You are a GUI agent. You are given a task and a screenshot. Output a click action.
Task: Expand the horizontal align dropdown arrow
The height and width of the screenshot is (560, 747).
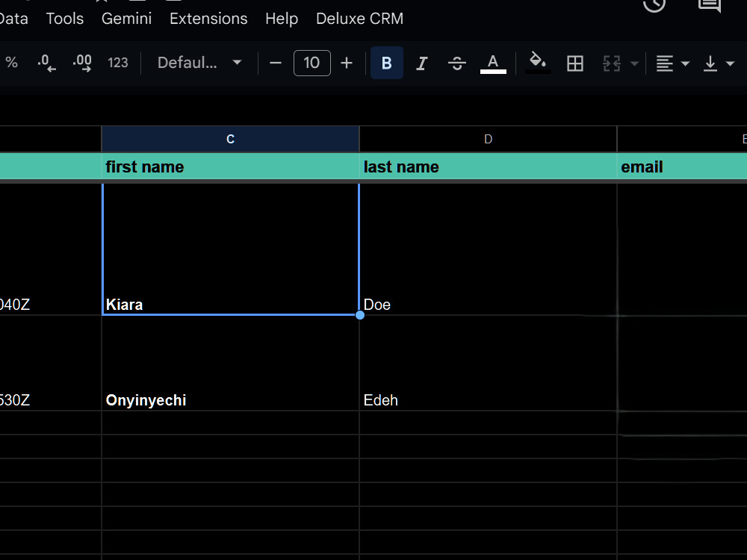(x=686, y=63)
